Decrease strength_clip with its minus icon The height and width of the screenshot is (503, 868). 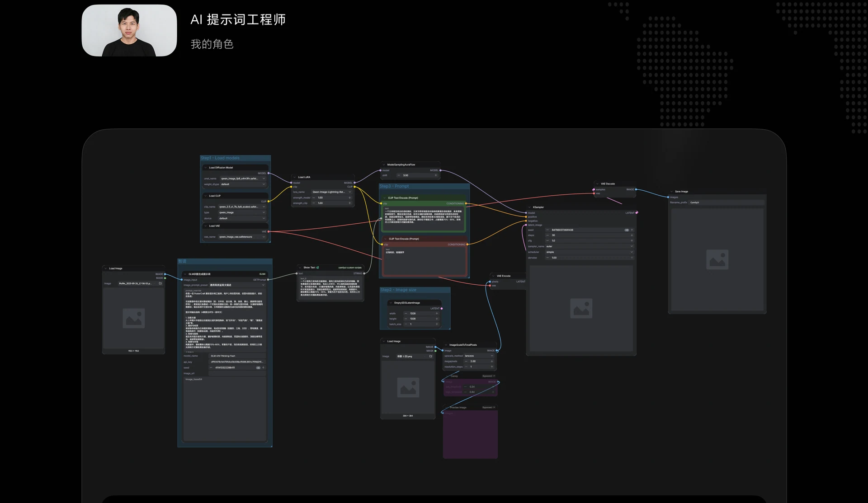click(314, 203)
